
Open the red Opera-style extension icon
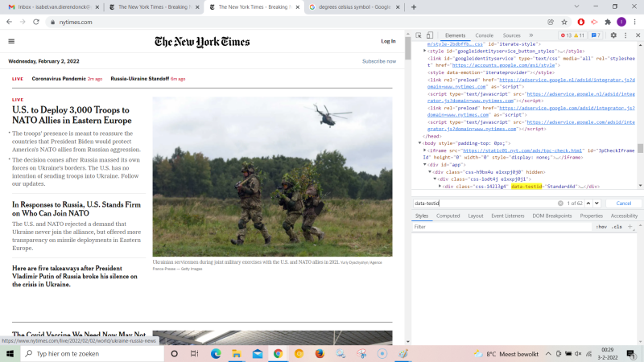(x=580, y=23)
